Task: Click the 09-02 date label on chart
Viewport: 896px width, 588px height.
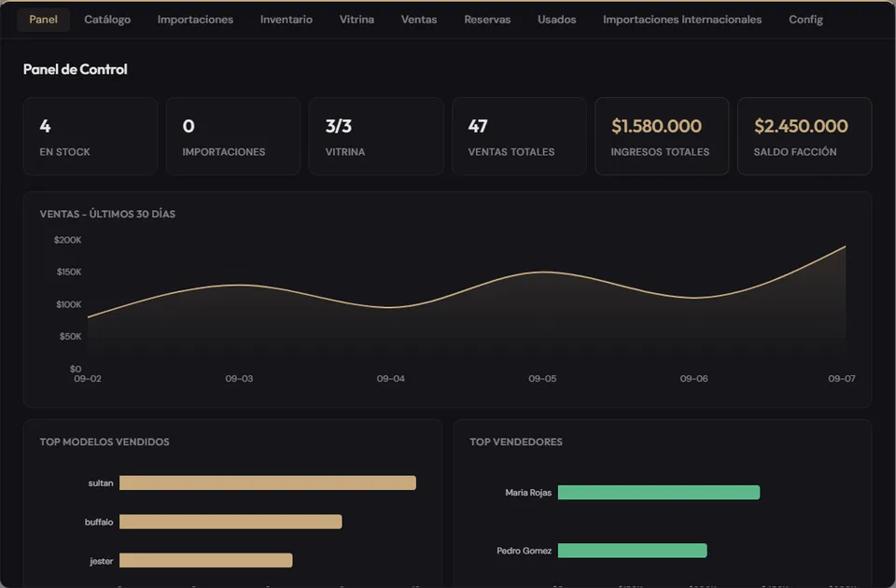Action: pyautogui.click(x=88, y=379)
